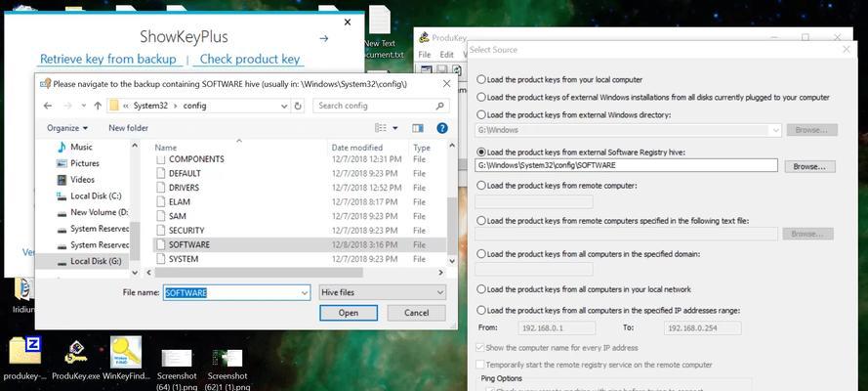Viewport: 868px width, 391px height.
Task: Open New Text Document.txt on desktop
Action: click(380, 33)
